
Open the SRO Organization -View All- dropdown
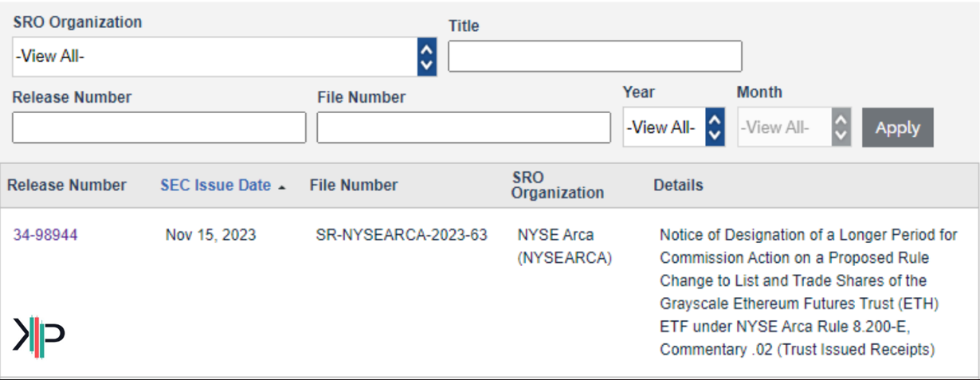[x=215, y=57]
